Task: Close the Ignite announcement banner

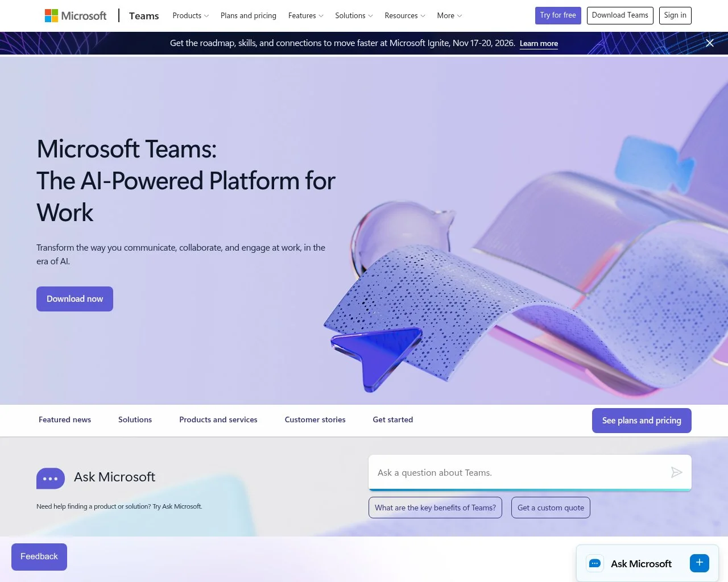Action: (x=710, y=43)
